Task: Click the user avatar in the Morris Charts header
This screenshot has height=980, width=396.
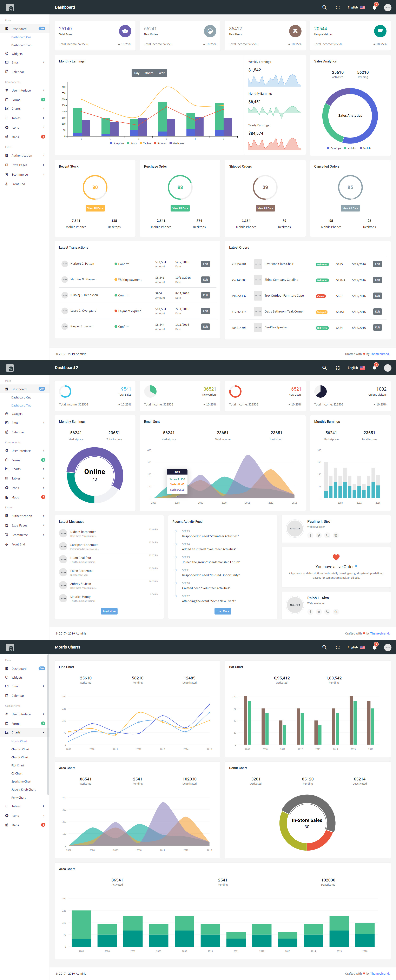Action: (x=388, y=647)
